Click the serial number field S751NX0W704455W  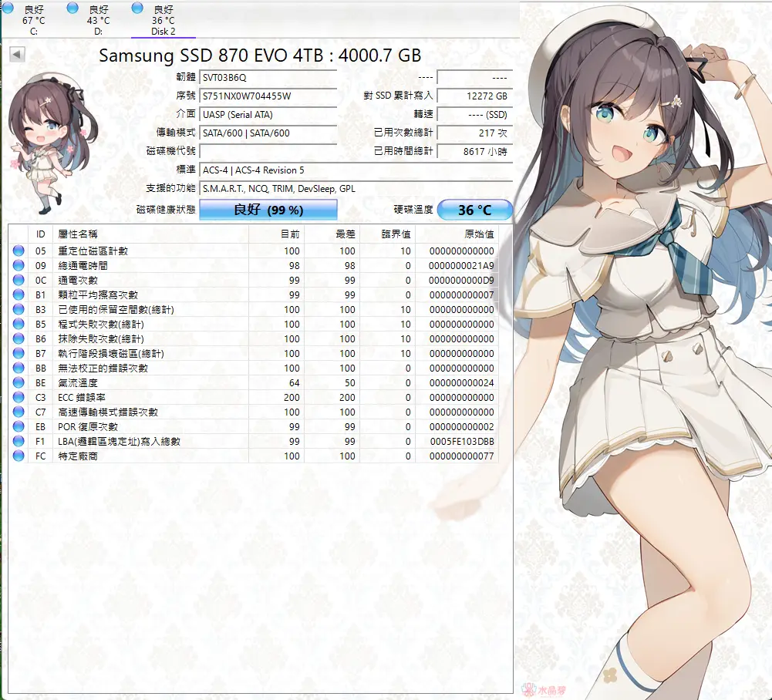click(268, 96)
